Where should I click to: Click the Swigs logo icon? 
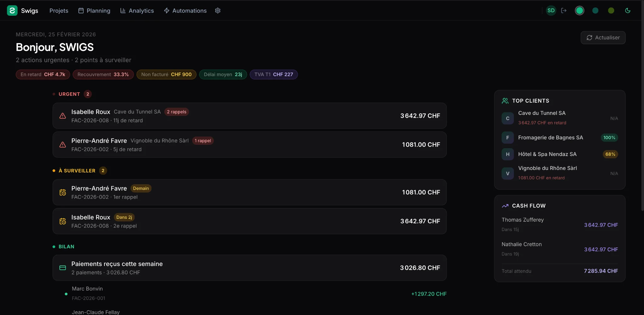12,11
